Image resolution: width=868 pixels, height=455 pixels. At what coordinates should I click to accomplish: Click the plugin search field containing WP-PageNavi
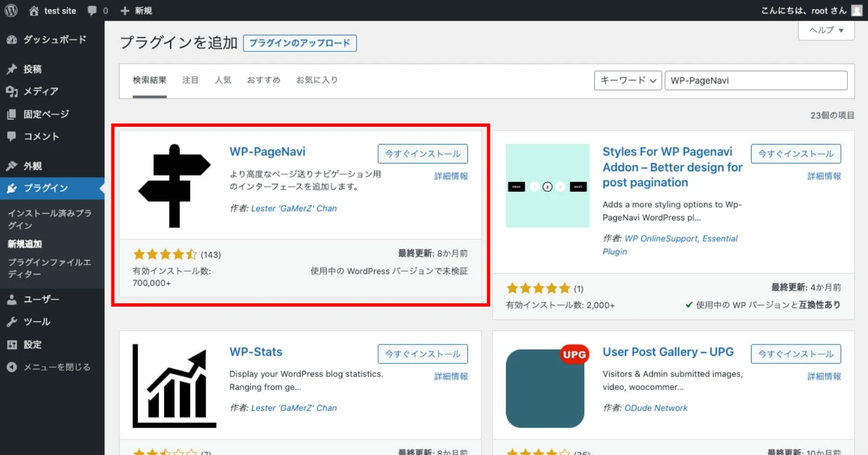756,81
